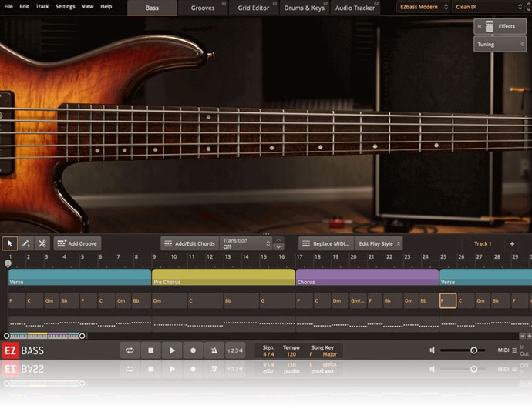This screenshot has height=412, width=532.
Task: Click the add track plus icon
Action: click(512, 244)
